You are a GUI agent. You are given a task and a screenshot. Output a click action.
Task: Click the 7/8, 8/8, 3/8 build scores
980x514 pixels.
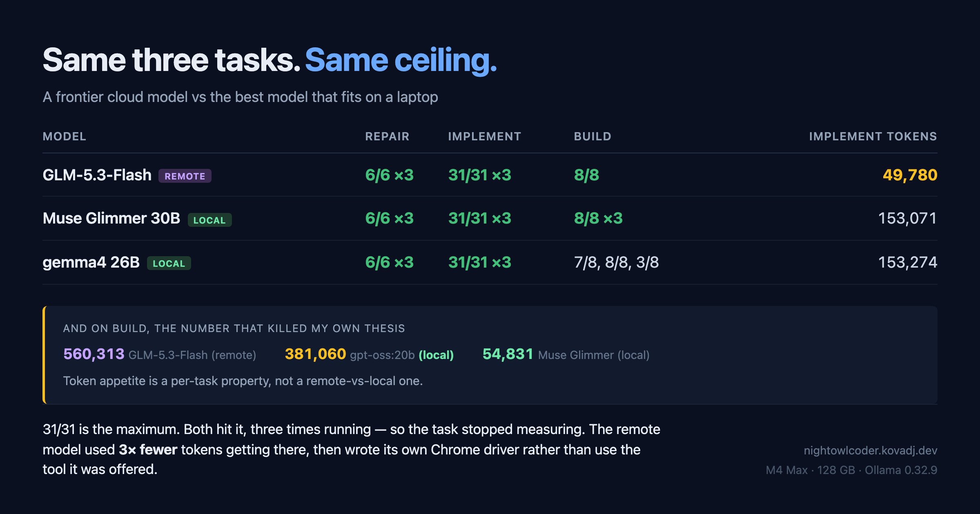[617, 262]
